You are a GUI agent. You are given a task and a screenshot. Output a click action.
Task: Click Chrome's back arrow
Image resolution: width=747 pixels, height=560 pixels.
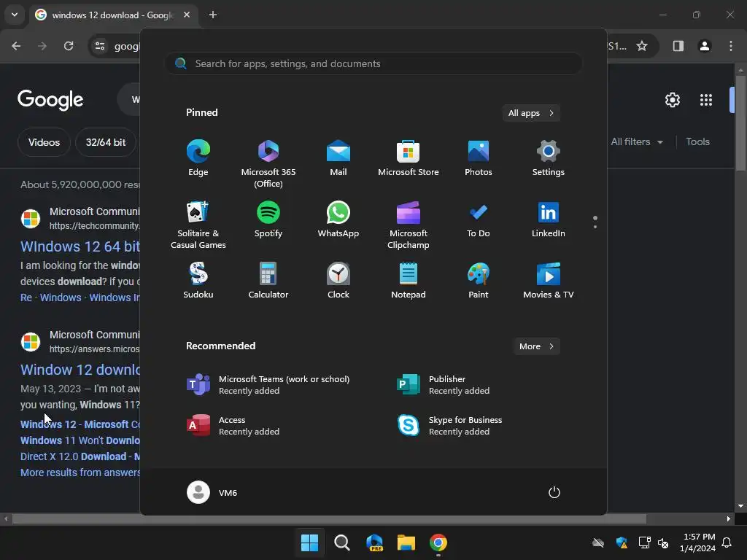click(x=16, y=46)
